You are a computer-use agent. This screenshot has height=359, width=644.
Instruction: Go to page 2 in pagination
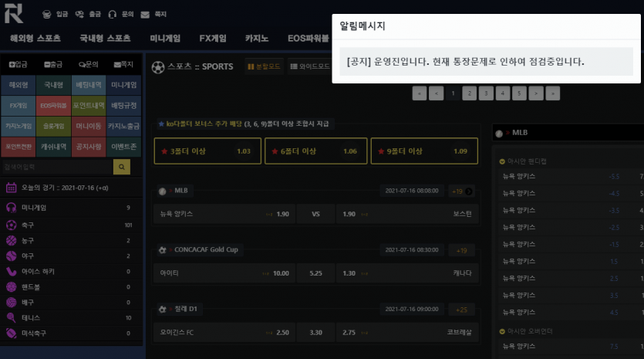470,93
